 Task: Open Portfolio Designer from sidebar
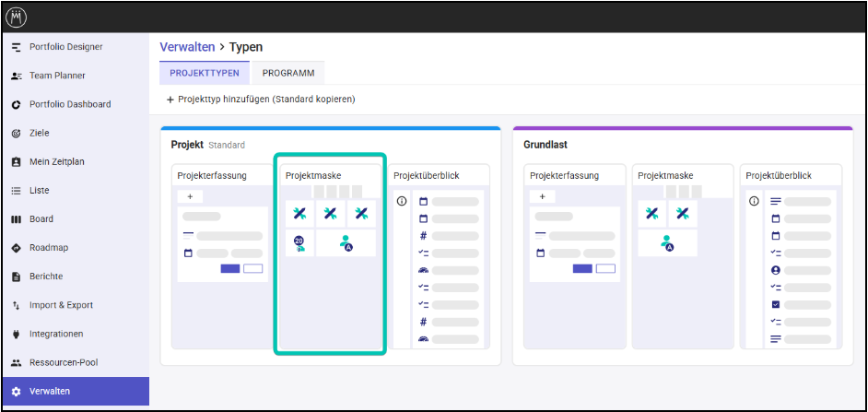[65, 47]
